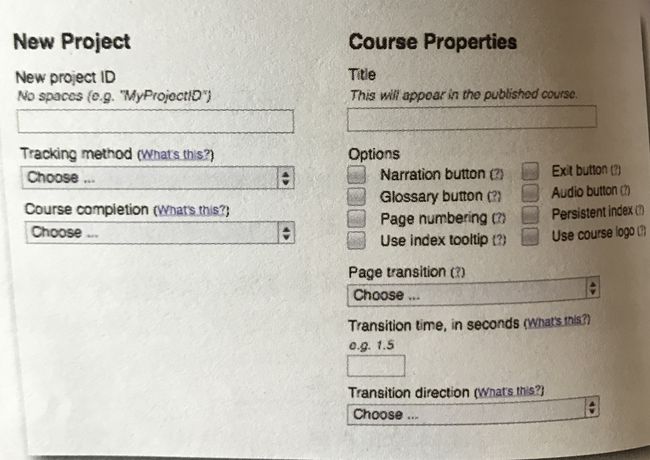Enable the Narration button checkbox
650x460 pixels.
tap(357, 174)
